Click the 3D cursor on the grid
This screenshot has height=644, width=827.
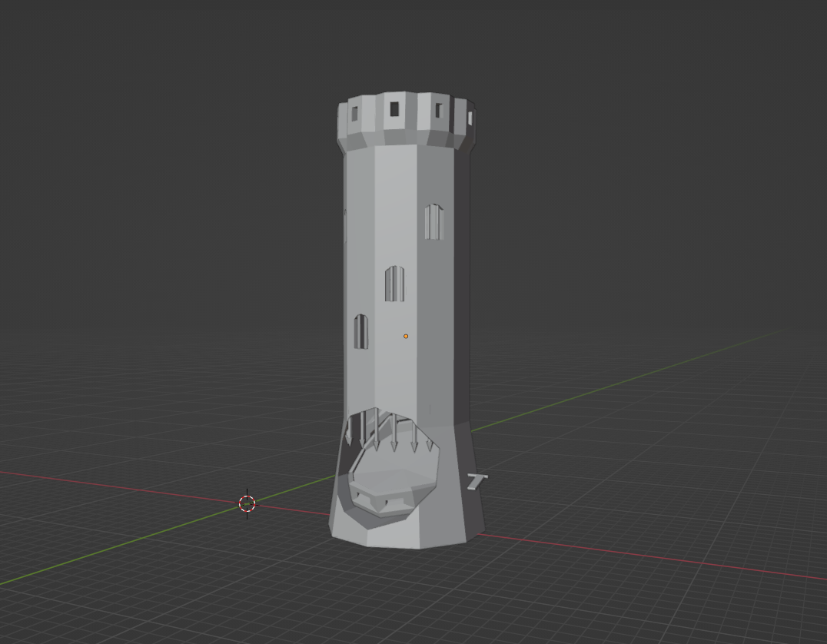point(247,503)
